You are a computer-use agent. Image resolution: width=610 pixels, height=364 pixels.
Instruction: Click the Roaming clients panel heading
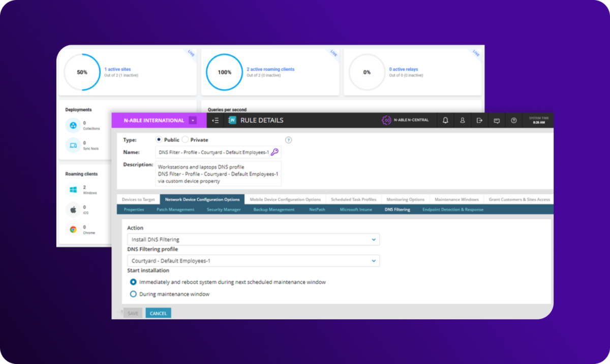pyautogui.click(x=81, y=174)
